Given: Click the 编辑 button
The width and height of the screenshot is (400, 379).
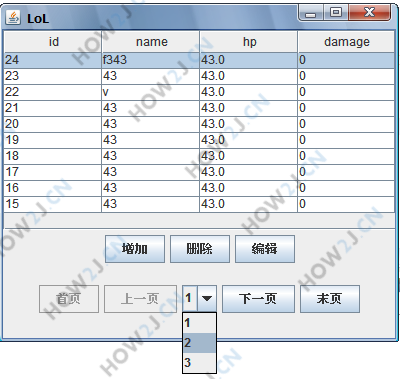Looking at the screenshot, I should [265, 249].
